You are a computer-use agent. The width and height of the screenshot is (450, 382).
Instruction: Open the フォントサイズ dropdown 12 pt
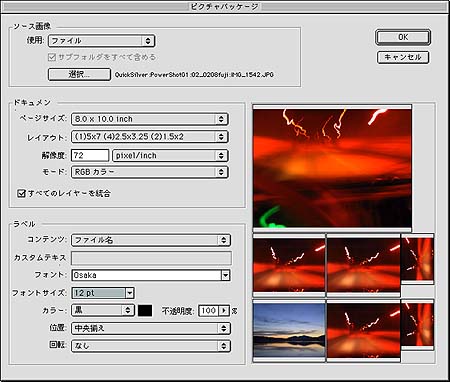point(103,293)
